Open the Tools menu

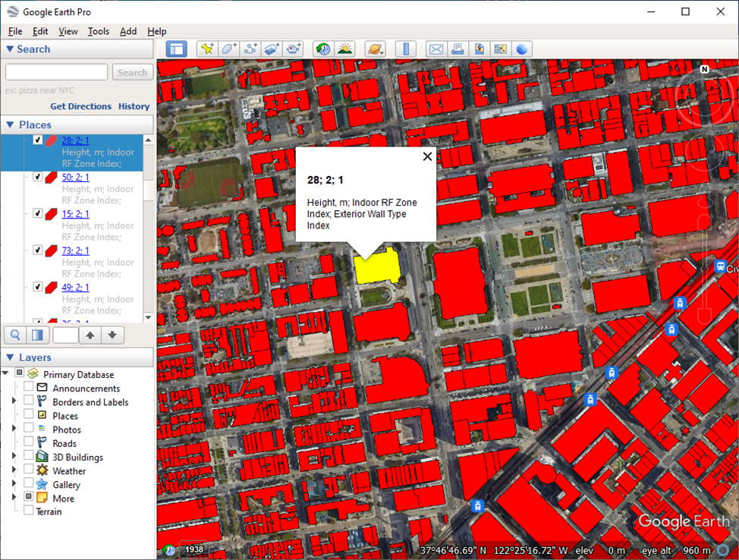99,31
